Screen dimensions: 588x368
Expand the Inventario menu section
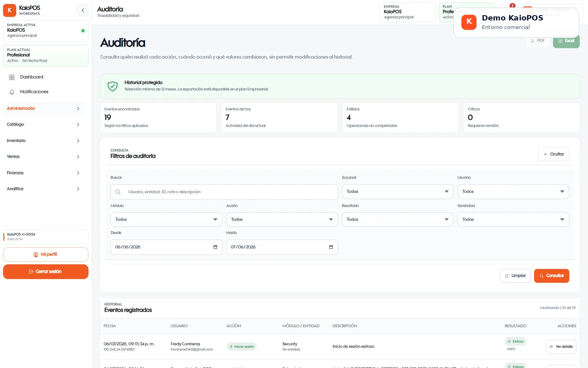[x=43, y=141]
